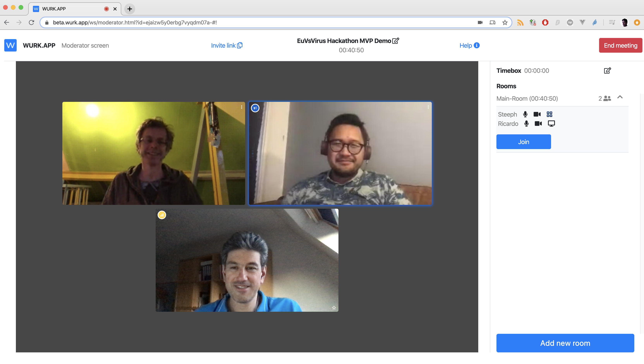This screenshot has height=364, width=644.
Task: Edit the Timebox timer pencil icon
Action: [x=607, y=71]
